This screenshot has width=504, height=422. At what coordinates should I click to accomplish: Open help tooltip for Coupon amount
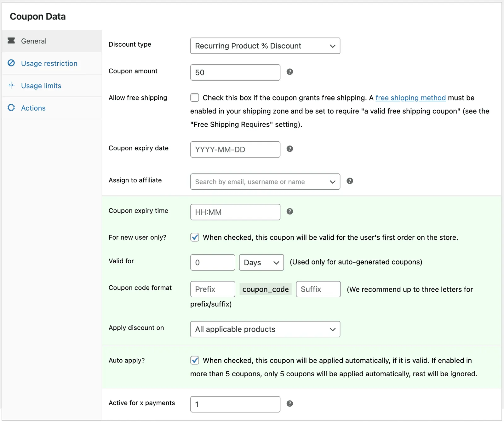point(290,72)
